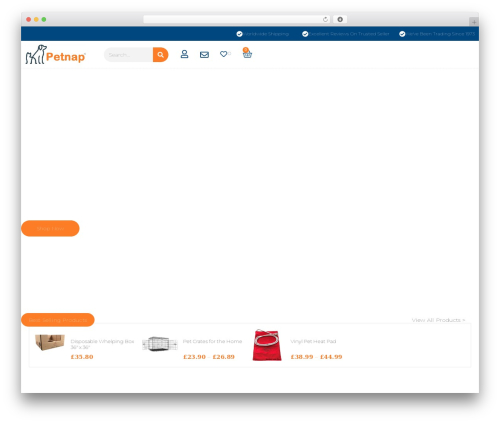
Task: Click the Worldwide Shipping checkmark icon
Action: (x=239, y=34)
